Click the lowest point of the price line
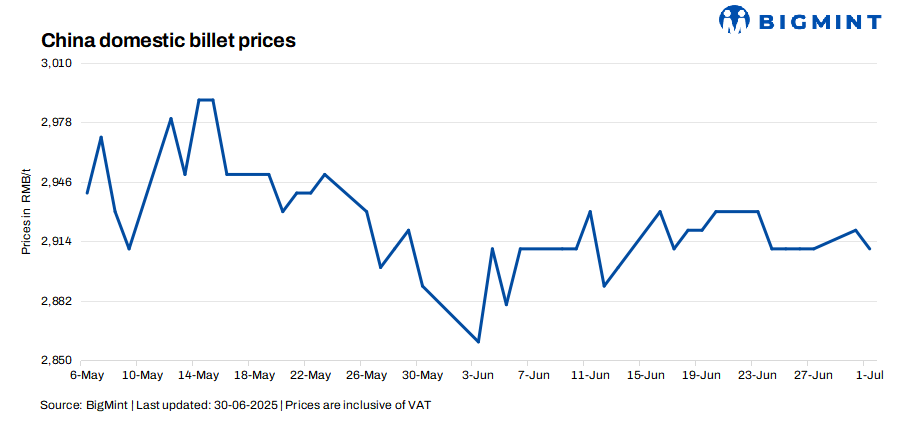Screen dimensions: 897x441 479,342
